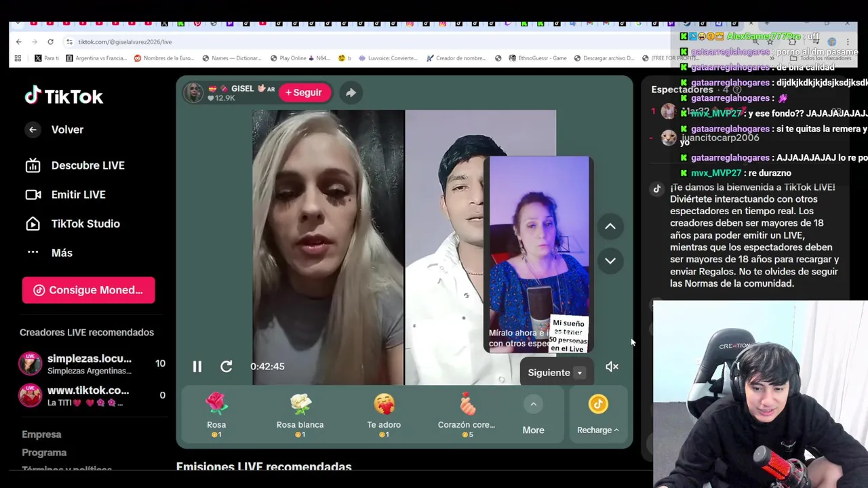
Task: Go to the previous LIVE with up chevron
Action: click(x=610, y=226)
